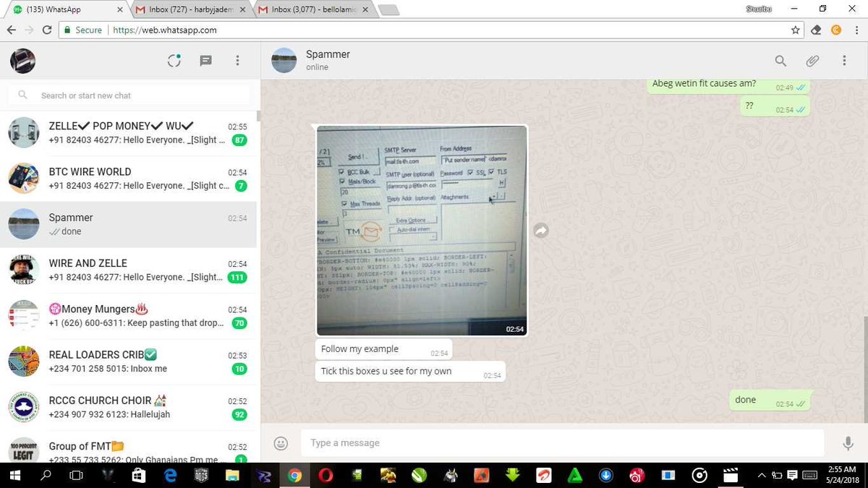Screen dimensions: 868x488
Task: Search messages in the Spammer chat
Action: (x=780, y=61)
